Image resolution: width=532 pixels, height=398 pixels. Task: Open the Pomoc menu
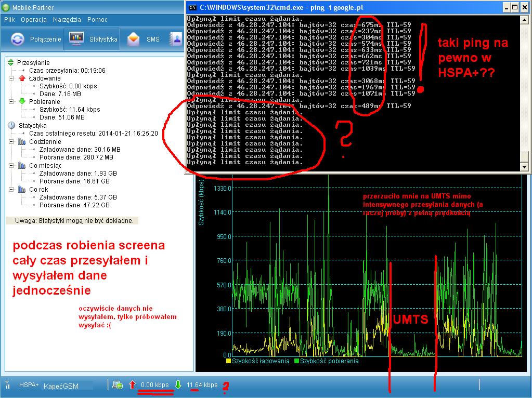pyautogui.click(x=97, y=20)
